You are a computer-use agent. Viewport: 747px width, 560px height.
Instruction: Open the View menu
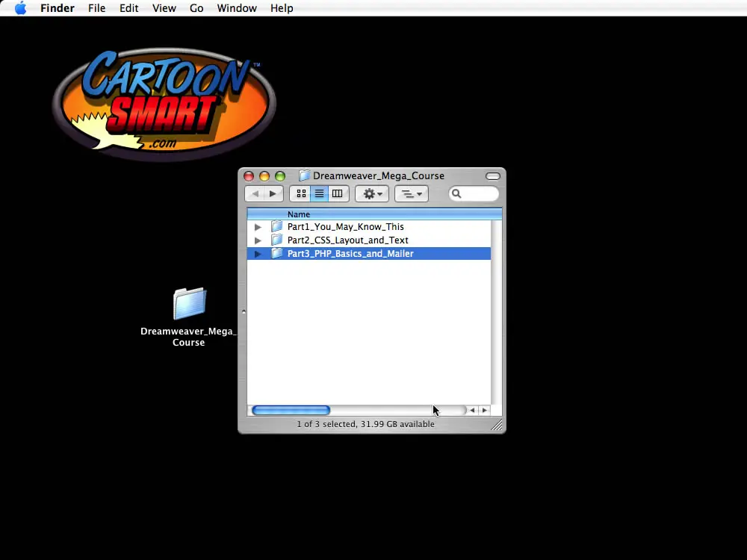[164, 8]
